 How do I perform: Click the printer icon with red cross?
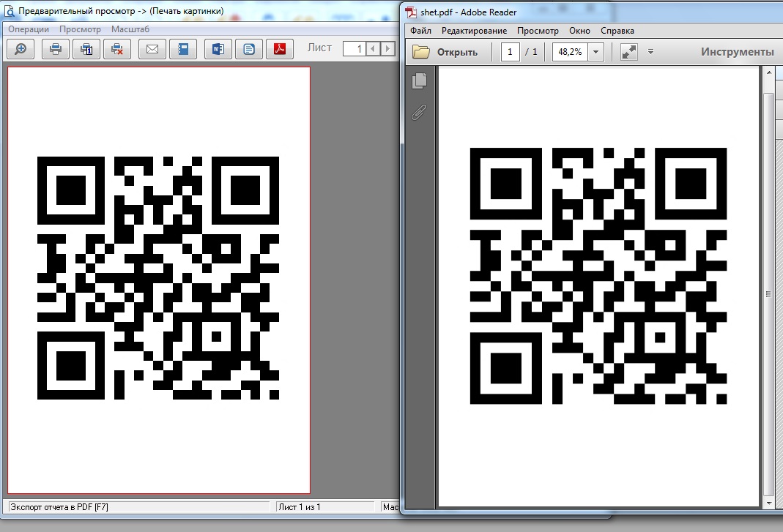116,49
